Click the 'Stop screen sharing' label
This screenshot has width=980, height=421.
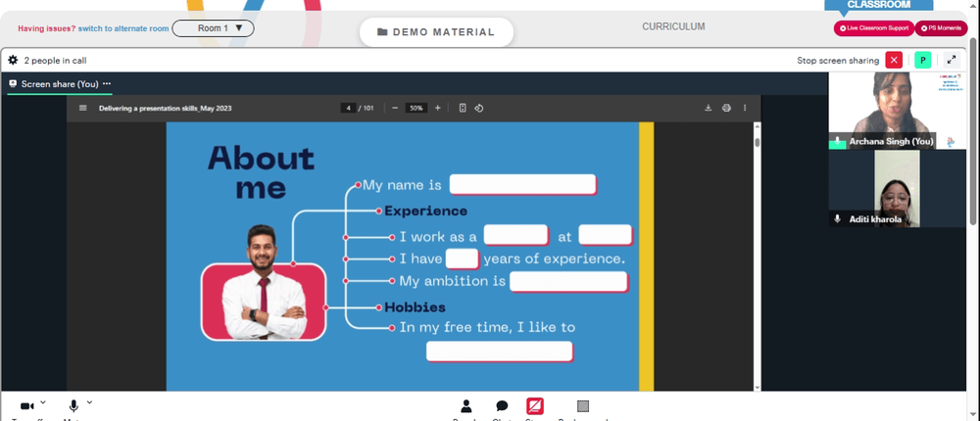click(x=838, y=61)
